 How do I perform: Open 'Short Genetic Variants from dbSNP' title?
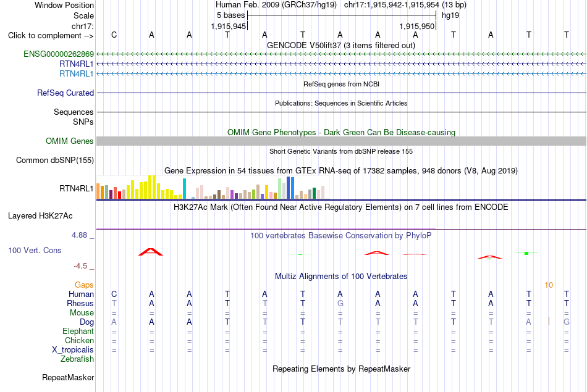click(340, 151)
